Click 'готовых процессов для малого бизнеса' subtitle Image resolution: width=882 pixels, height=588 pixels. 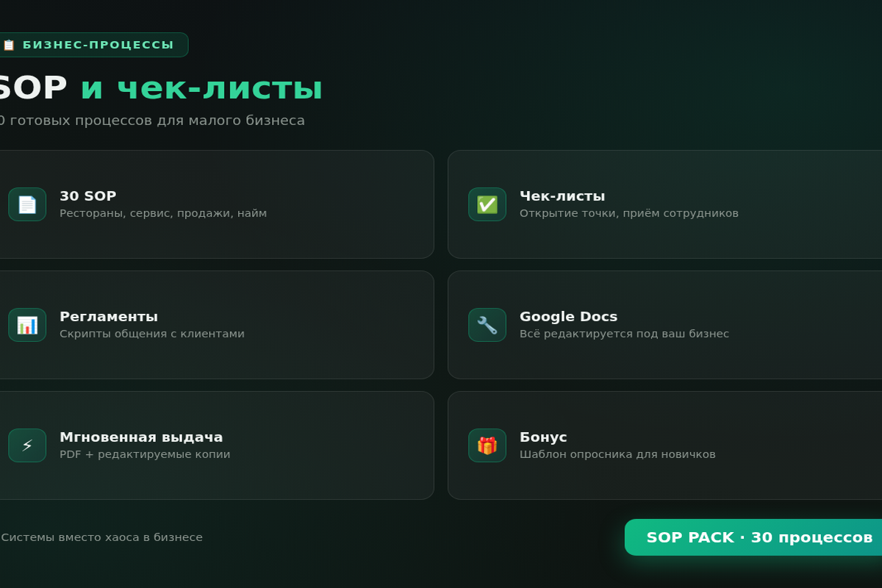157,121
